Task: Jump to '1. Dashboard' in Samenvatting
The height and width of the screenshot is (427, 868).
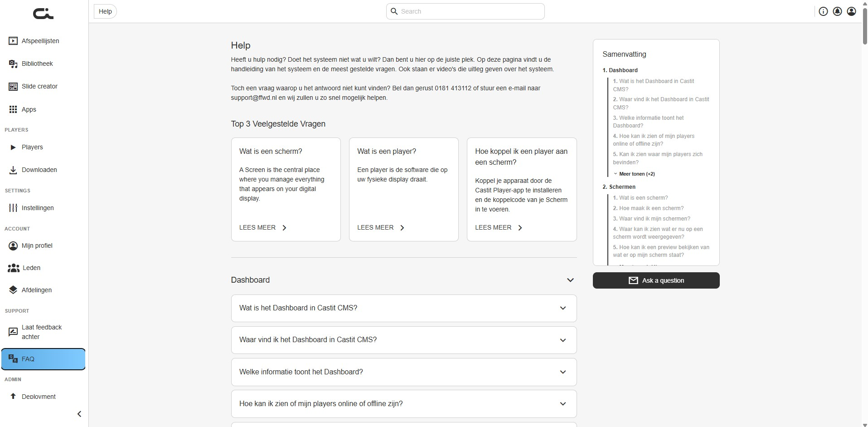Action: (620, 70)
